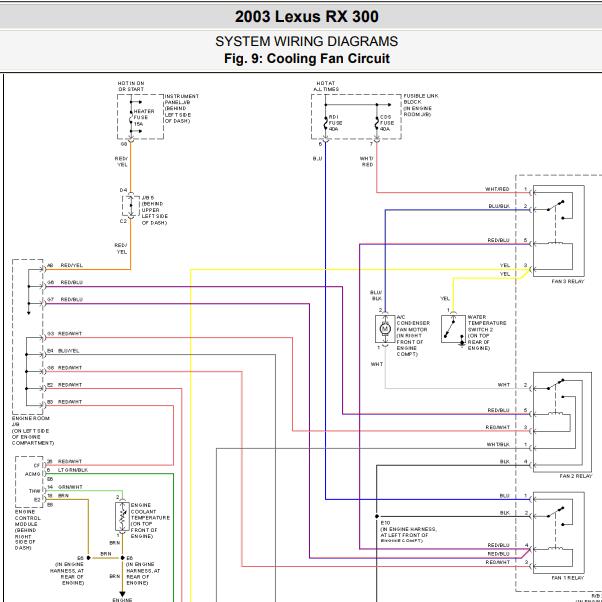Click the 'FUSIBLE LINK BLOCK' label
The width and height of the screenshot is (602, 602).
click(x=421, y=105)
